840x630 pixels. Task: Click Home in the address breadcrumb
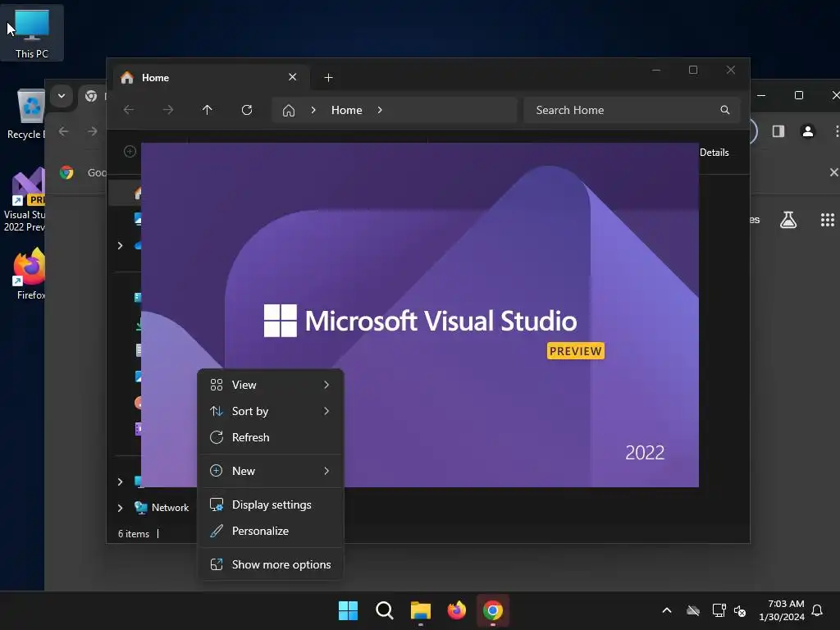click(347, 110)
